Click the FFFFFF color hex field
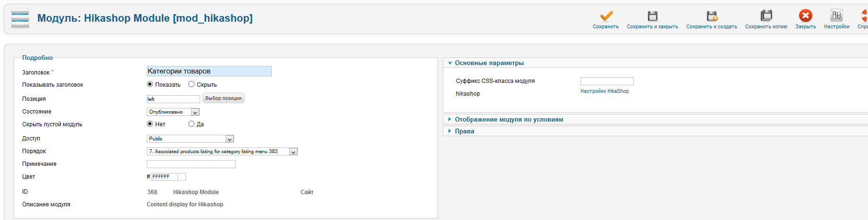Screen dimensions: 868x220 (164, 177)
